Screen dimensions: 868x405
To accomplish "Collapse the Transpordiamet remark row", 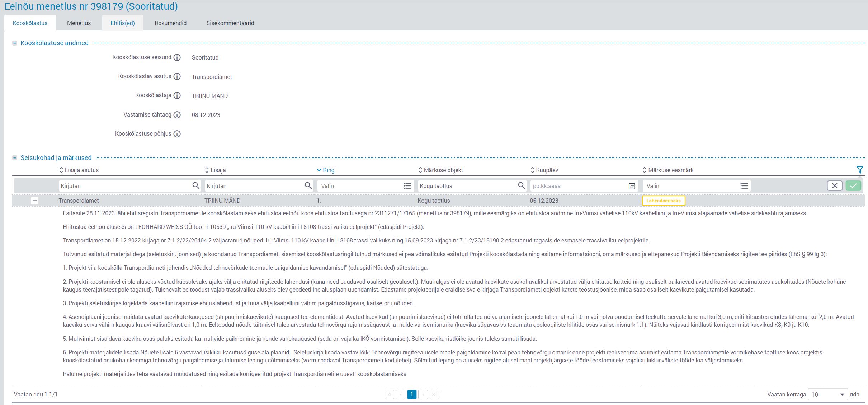I will [34, 201].
